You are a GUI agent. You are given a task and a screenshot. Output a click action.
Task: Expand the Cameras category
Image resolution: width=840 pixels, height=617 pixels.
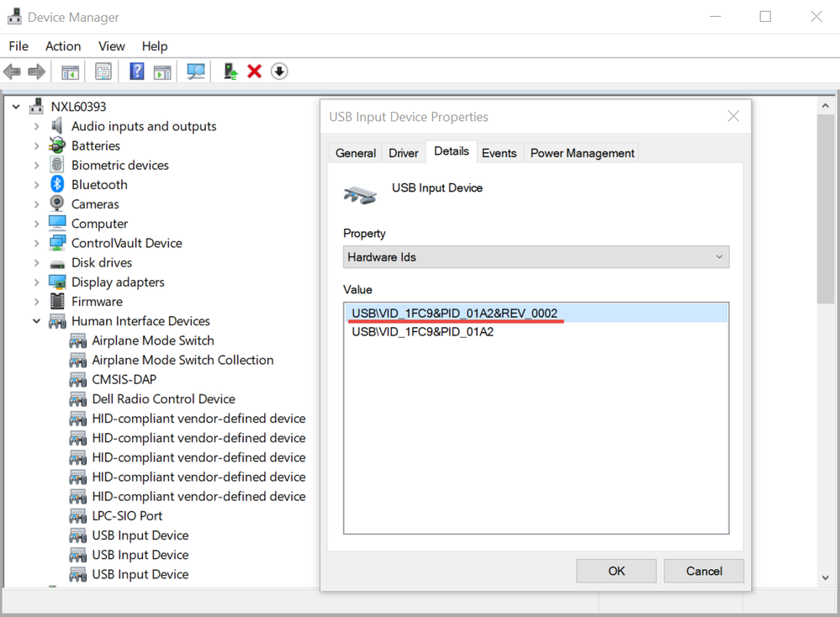point(36,204)
